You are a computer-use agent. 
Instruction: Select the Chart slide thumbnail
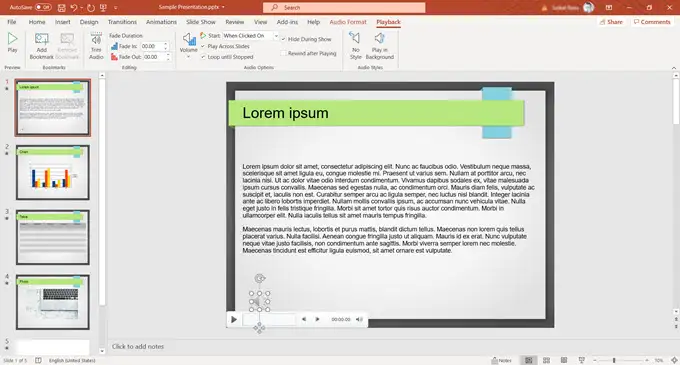pyautogui.click(x=53, y=173)
